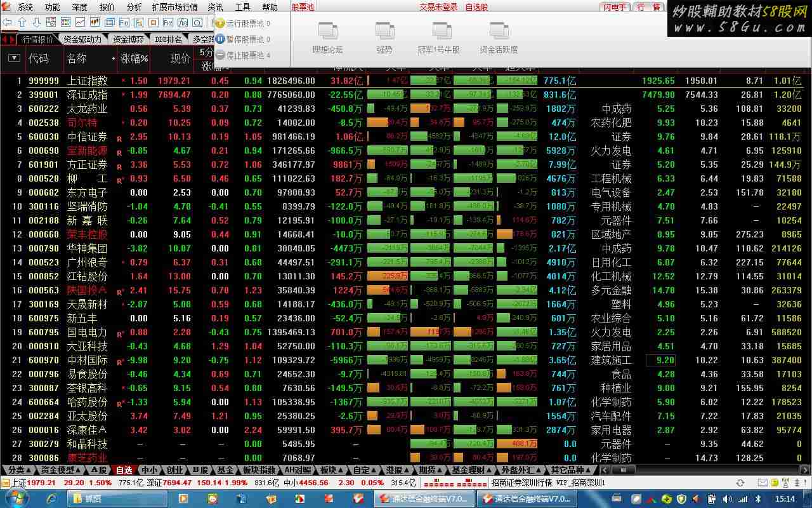Screen dimensions: 812x508
Task: Click the quote list grid toolbar icon
Action: click(x=65, y=22)
